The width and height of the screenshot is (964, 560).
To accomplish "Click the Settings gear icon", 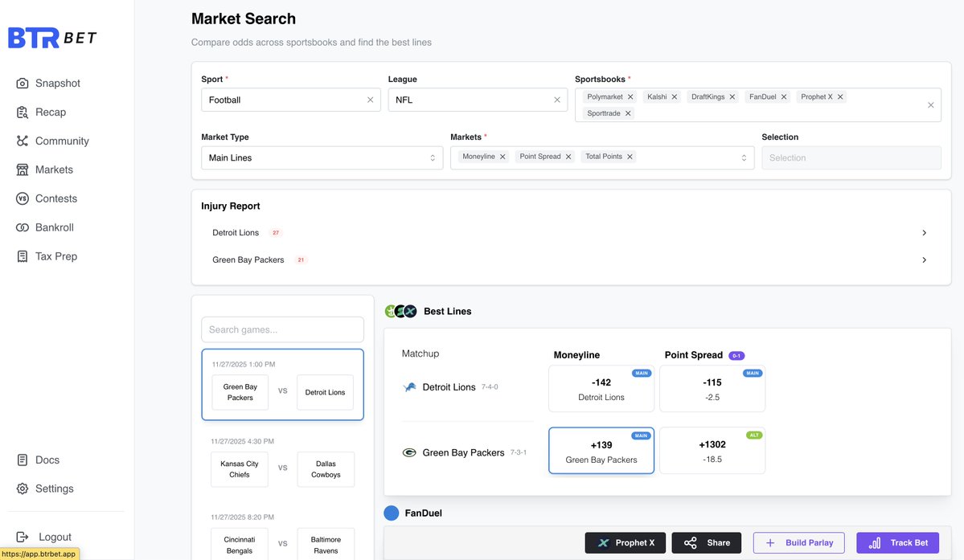I will pos(23,488).
